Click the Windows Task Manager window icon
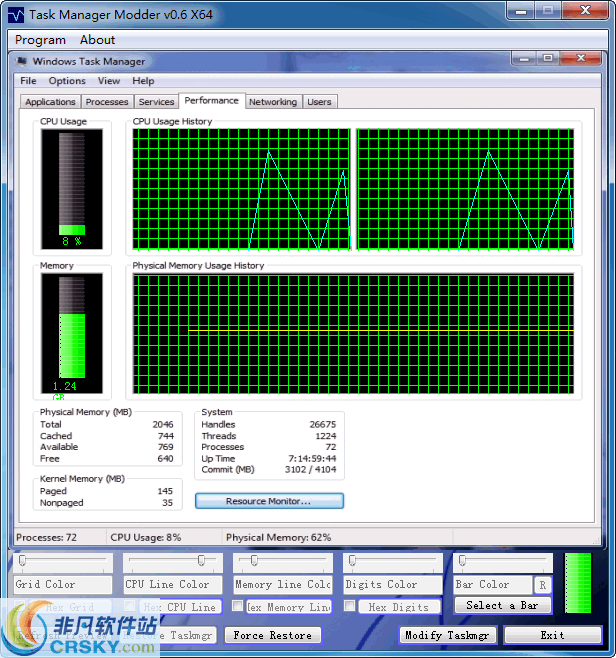This screenshot has width=616, height=658. pyautogui.click(x=23, y=61)
